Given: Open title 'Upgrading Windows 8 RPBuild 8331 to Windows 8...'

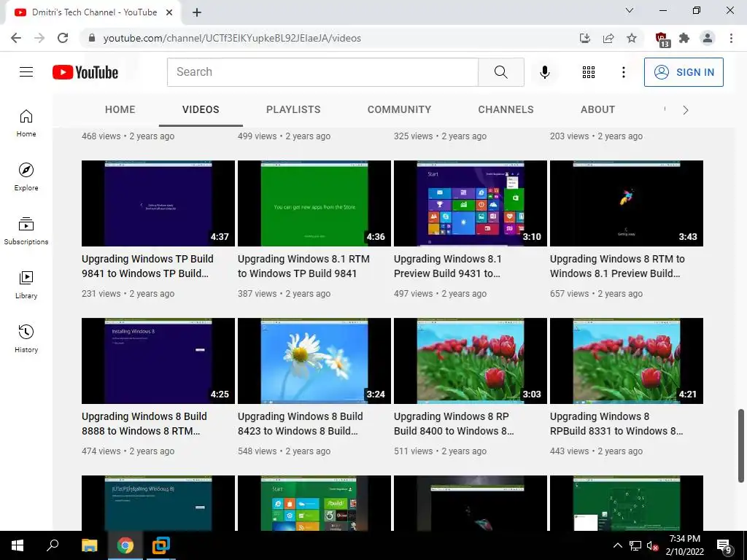Looking at the screenshot, I should point(616,424).
